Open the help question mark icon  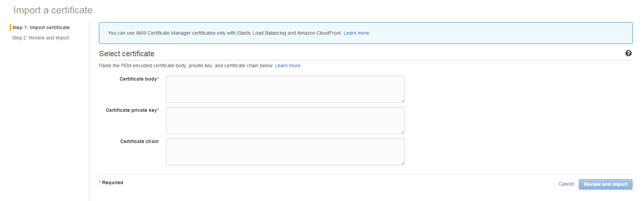pyautogui.click(x=628, y=53)
